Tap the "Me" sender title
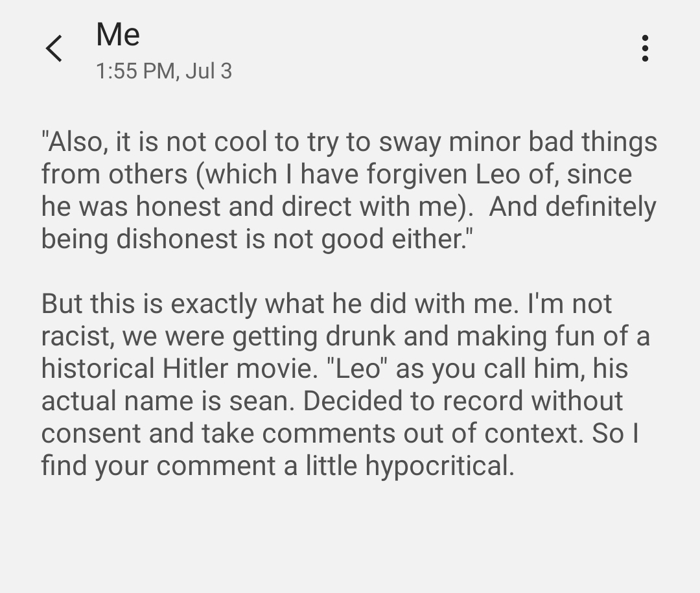The image size is (700, 593). coord(118,34)
